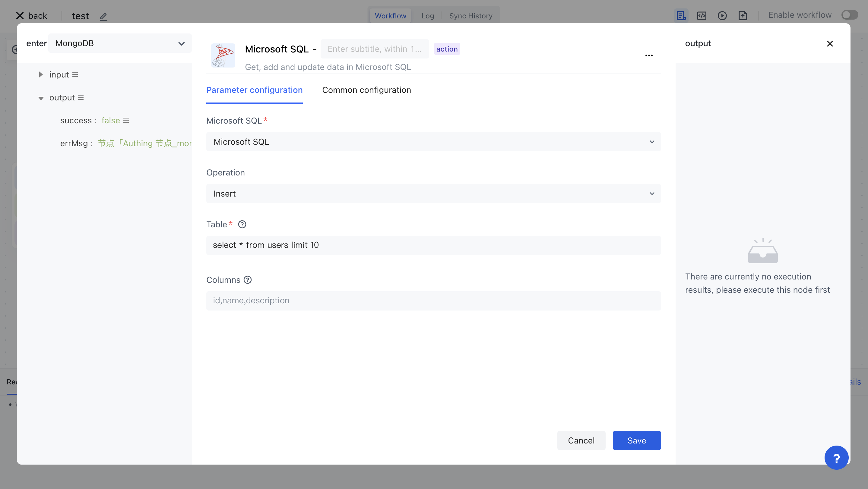Viewport: 868px width, 489px height.
Task: Click the menu icon next to success
Action: coord(126,121)
